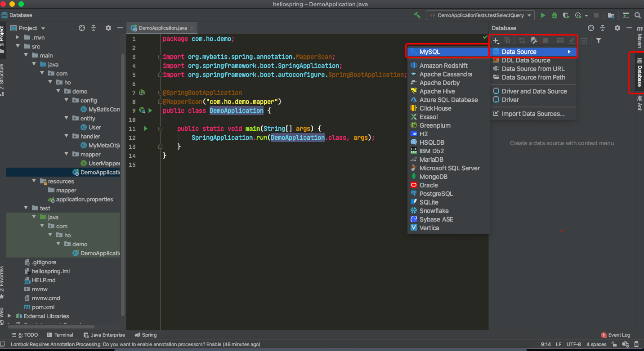This screenshot has width=644, height=351.
Task: Select the DemoApplication.java editor tab
Action: click(162, 28)
